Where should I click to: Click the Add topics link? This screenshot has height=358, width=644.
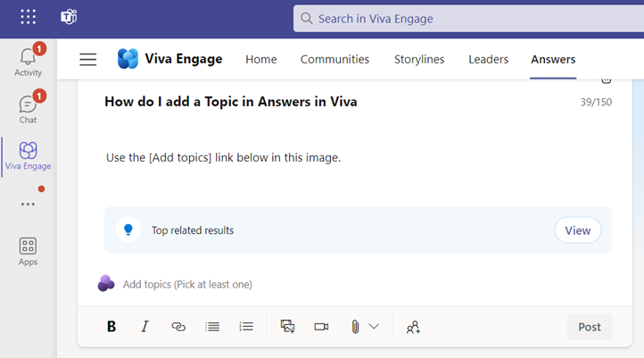187,284
